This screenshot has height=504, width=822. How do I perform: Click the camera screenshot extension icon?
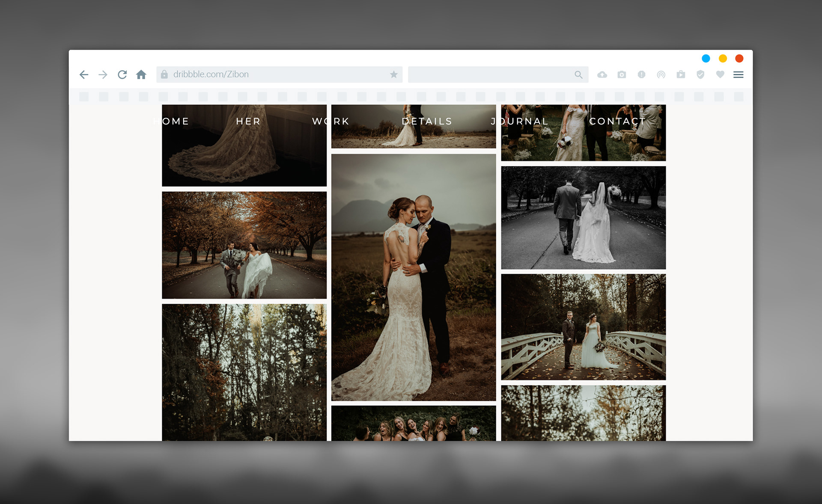622,74
